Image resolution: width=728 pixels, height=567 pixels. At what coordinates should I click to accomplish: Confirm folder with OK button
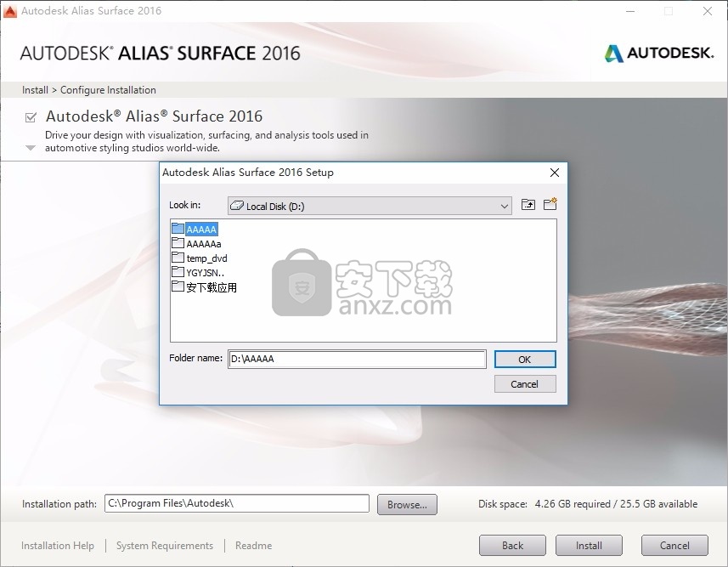point(525,360)
